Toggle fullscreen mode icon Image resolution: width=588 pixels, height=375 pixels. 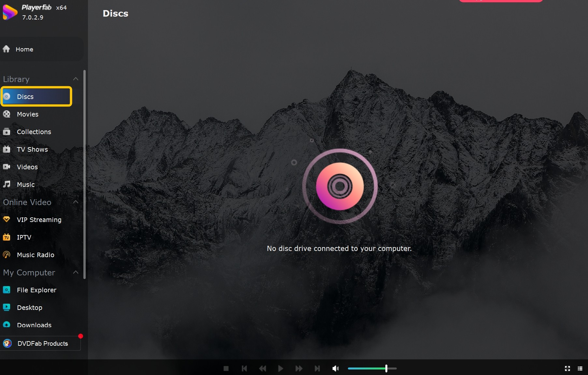click(567, 368)
